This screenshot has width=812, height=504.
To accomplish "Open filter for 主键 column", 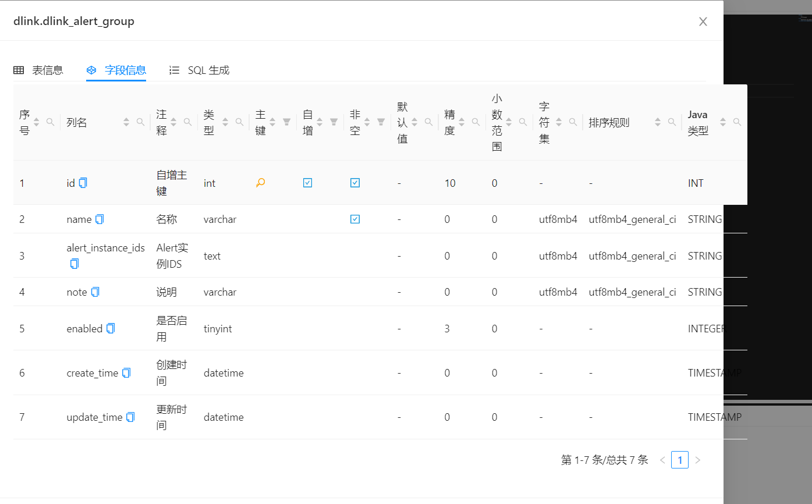I will point(287,122).
